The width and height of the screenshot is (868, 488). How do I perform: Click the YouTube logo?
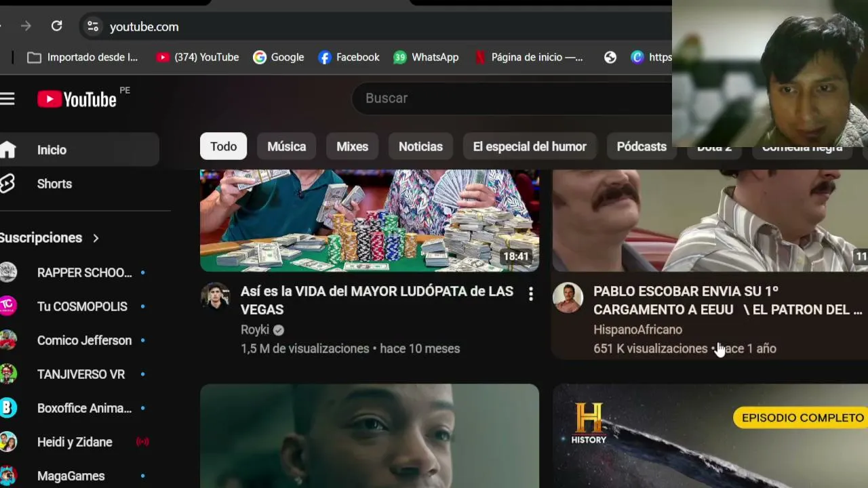point(77,100)
